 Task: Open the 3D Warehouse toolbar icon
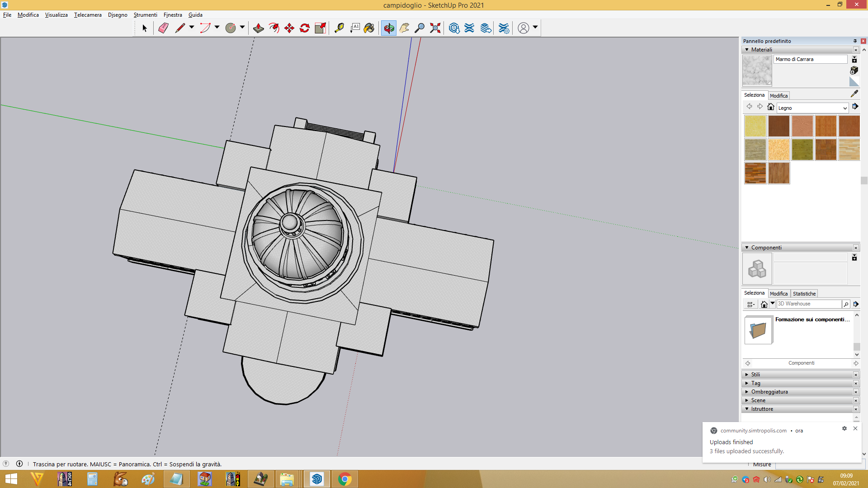(x=454, y=28)
